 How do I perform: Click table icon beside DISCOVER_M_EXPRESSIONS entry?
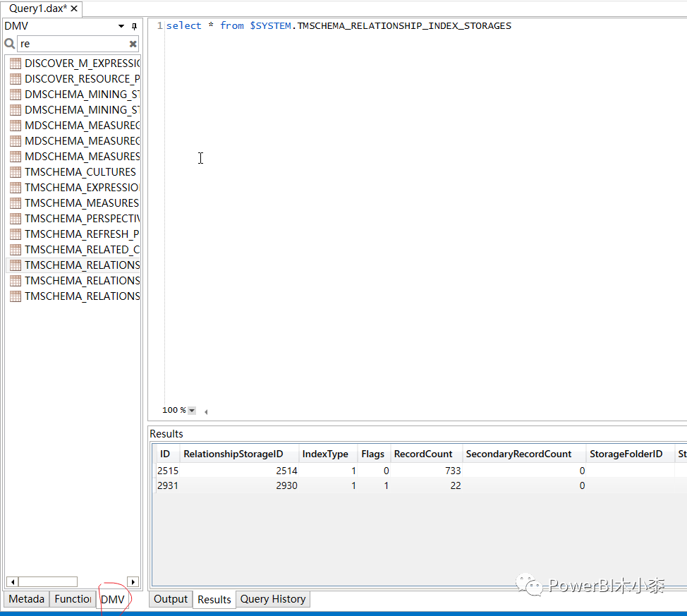pyautogui.click(x=16, y=64)
